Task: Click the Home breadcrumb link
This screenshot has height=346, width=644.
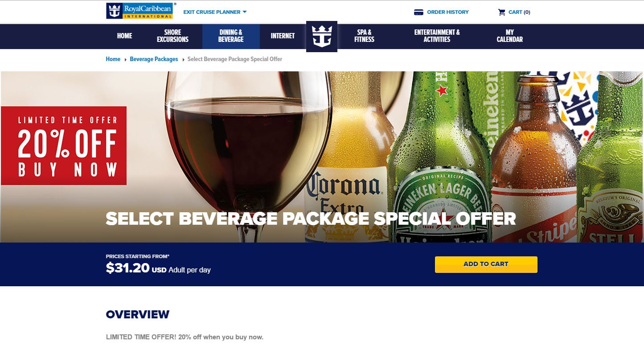Action: point(113,59)
